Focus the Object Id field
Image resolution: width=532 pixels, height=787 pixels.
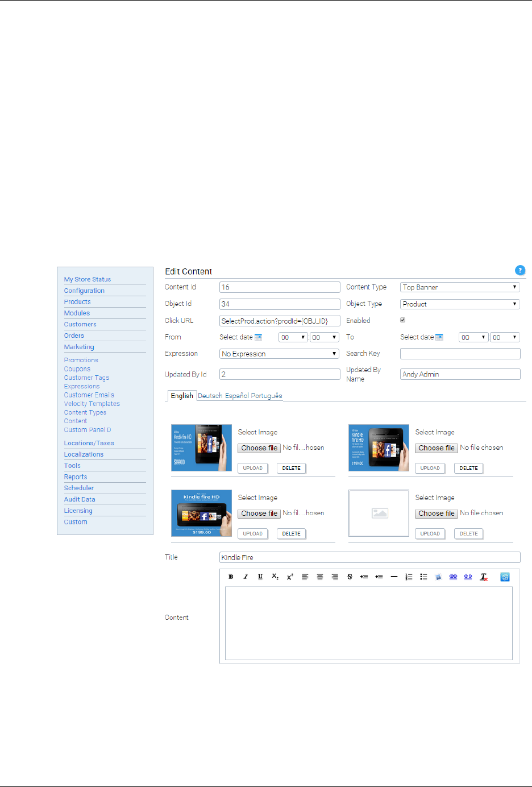click(280, 304)
